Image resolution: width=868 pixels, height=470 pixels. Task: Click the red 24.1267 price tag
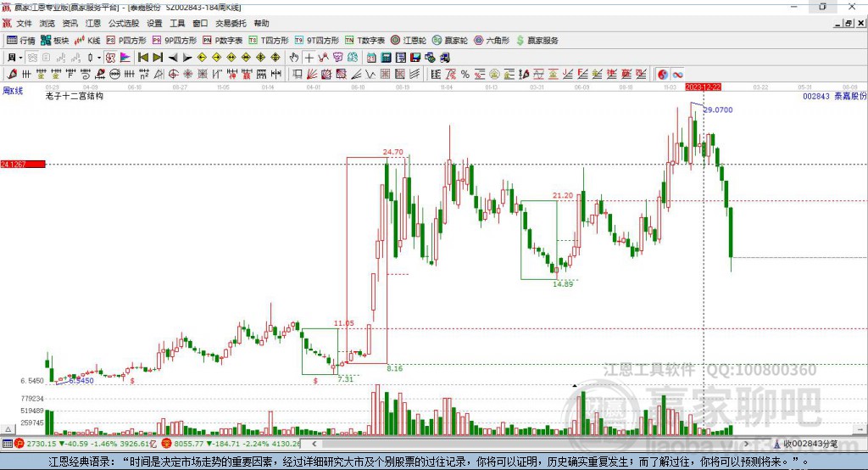23,164
